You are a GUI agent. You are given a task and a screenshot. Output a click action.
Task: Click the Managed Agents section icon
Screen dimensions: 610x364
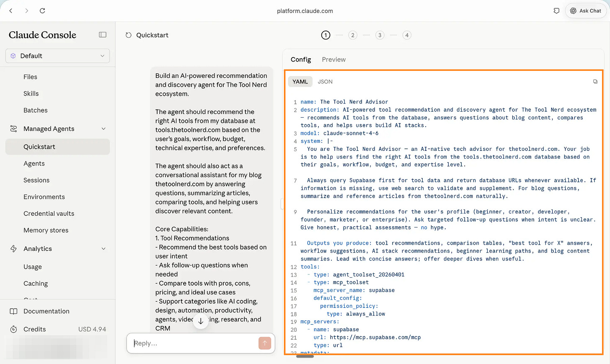pos(13,129)
